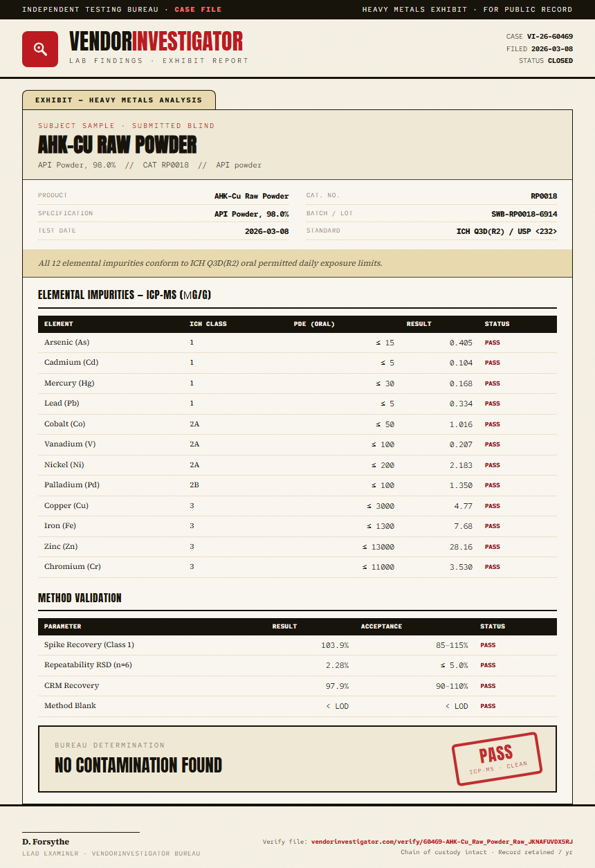Select the Palladium result 1.350
595x868 pixels.
point(461,485)
